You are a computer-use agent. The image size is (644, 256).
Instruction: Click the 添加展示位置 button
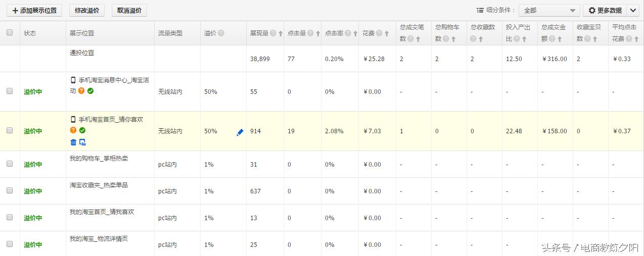pyautogui.click(x=34, y=10)
